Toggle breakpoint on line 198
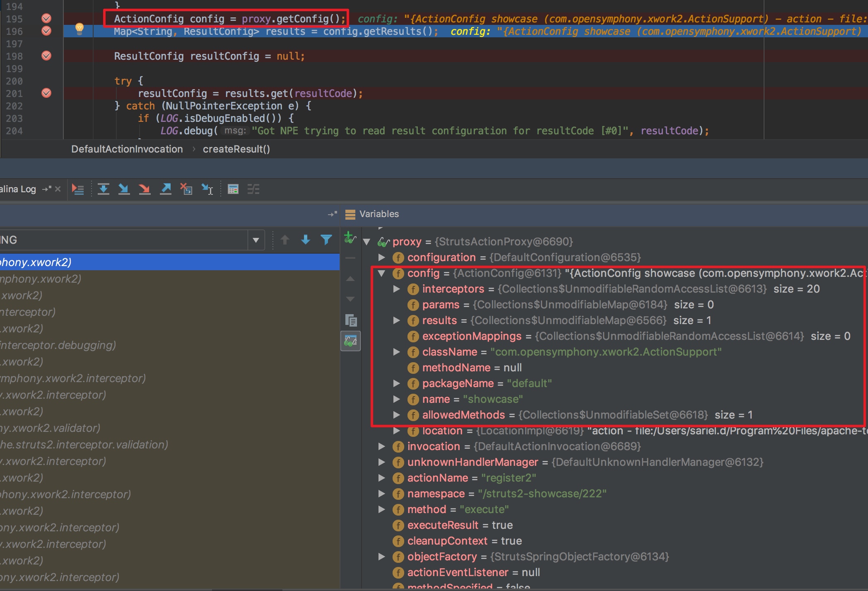The height and width of the screenshot is (591, 868). [46, 56]
